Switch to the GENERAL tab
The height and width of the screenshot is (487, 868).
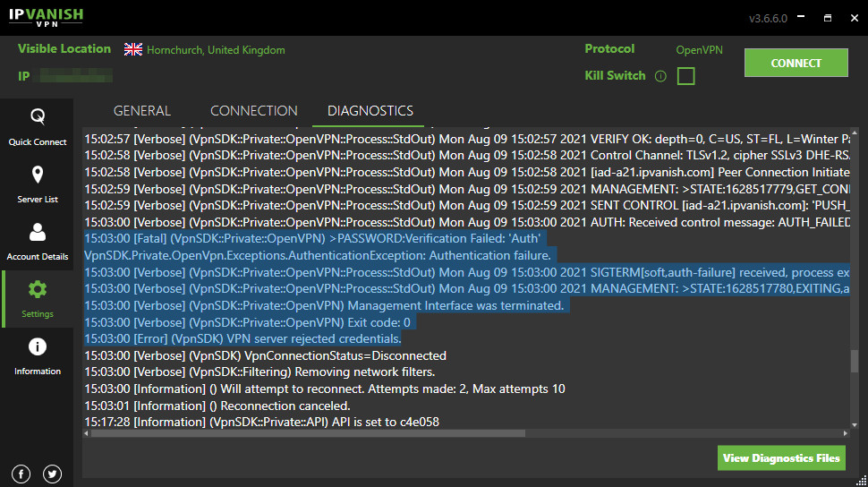coord(142,111)
